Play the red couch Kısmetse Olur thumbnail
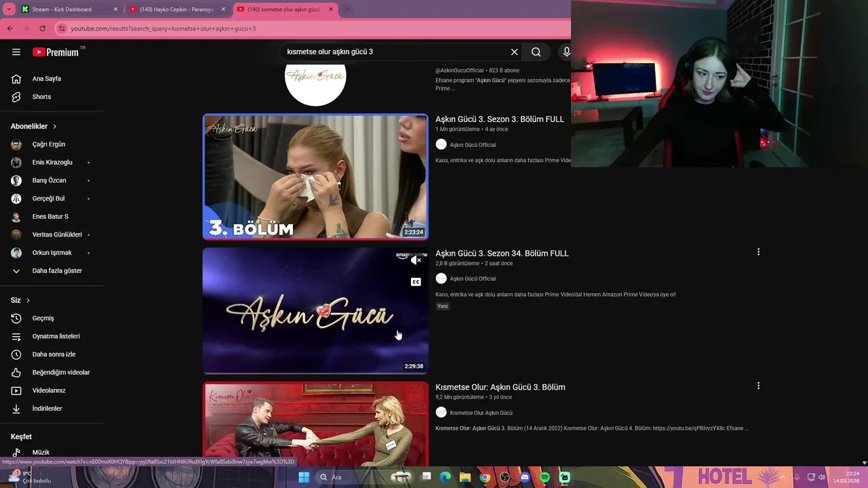The height and width of the screenshot is (488, 868). coord(315,423)
